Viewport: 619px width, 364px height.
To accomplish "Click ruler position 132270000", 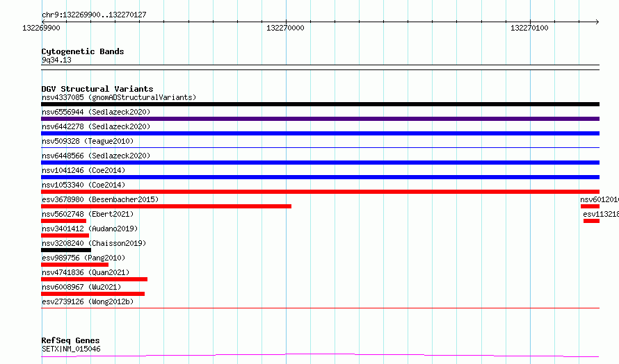I will click(285, 28).
